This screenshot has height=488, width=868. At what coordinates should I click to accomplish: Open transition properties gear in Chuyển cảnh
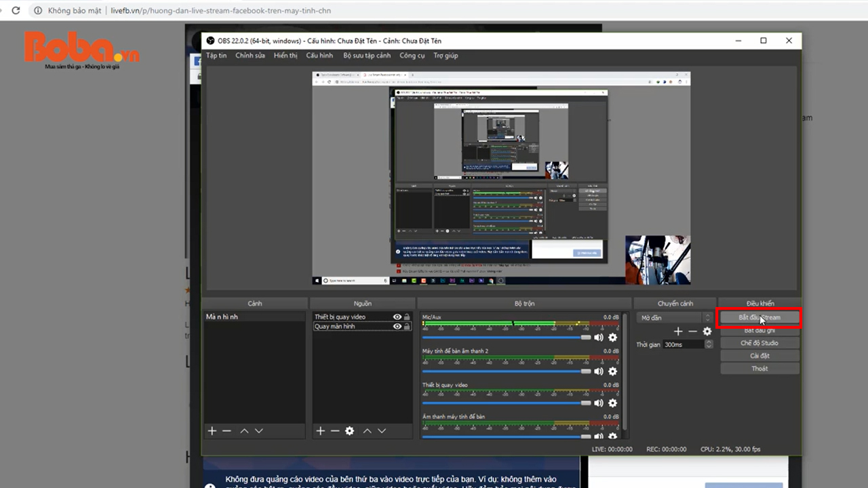pyautogui.click(x=707, y=331)
